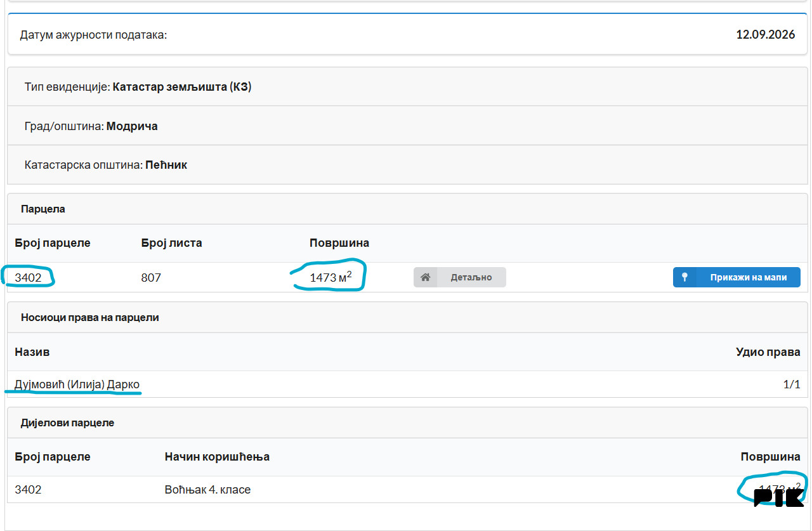Click the Парцела section heading

coord(43,209)
